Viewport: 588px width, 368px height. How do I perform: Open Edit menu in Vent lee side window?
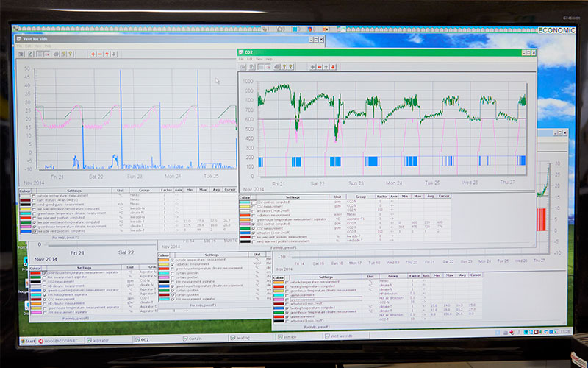pyautogui.click(x=29, y=46)
